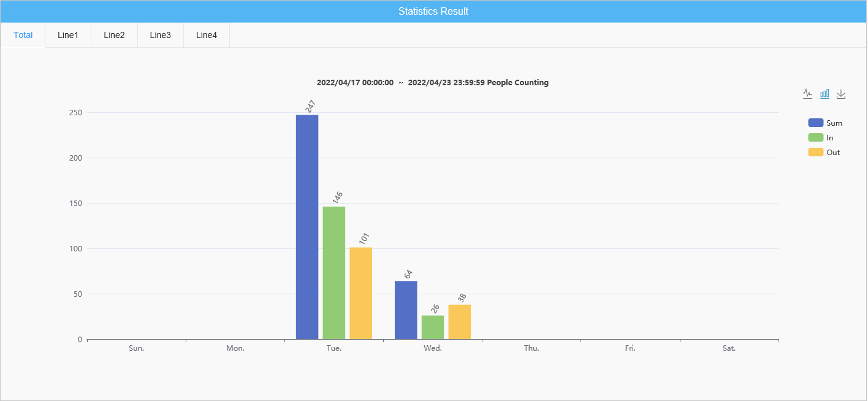Viewport: 868px width, 401px height.
Task: Toggle the Out series yellow legend swatch
Action: [816, 152]
